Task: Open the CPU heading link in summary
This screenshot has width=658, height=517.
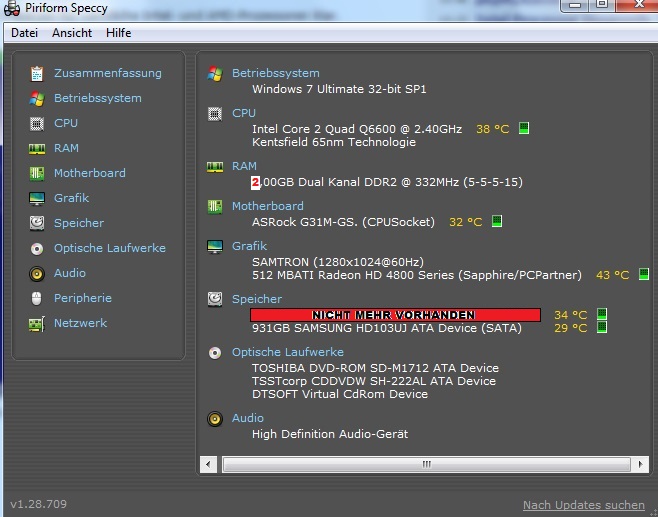Action: 244,113
